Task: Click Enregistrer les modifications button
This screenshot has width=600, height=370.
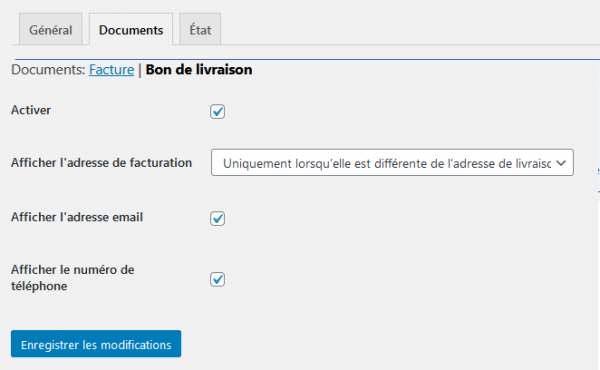Action: pos(96,344)
